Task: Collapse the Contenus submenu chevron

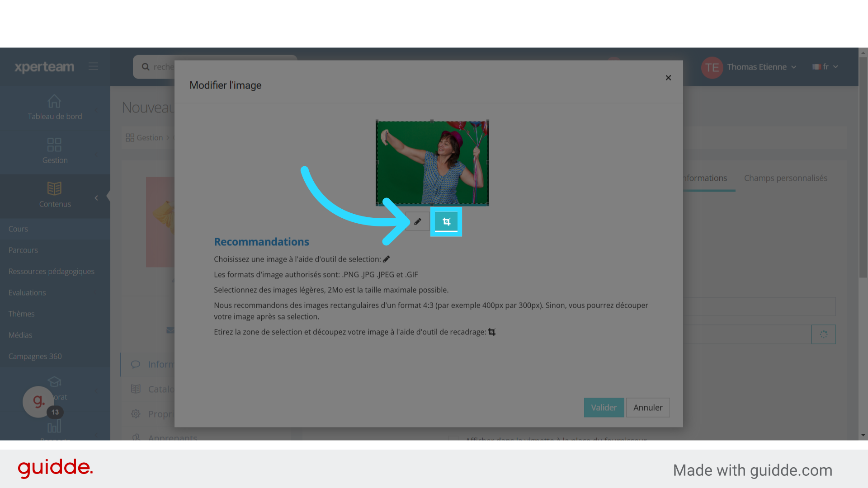Action: [x=96, y=198]
